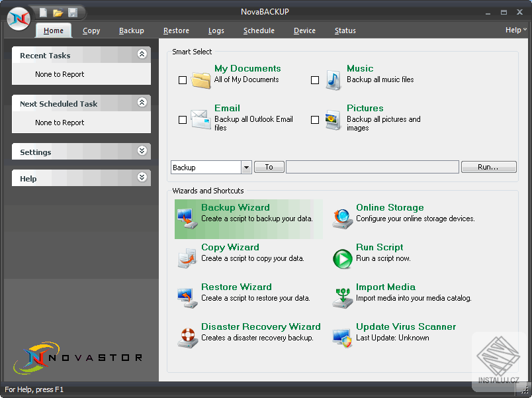Click the green Run Script play icon

[342, 259]
